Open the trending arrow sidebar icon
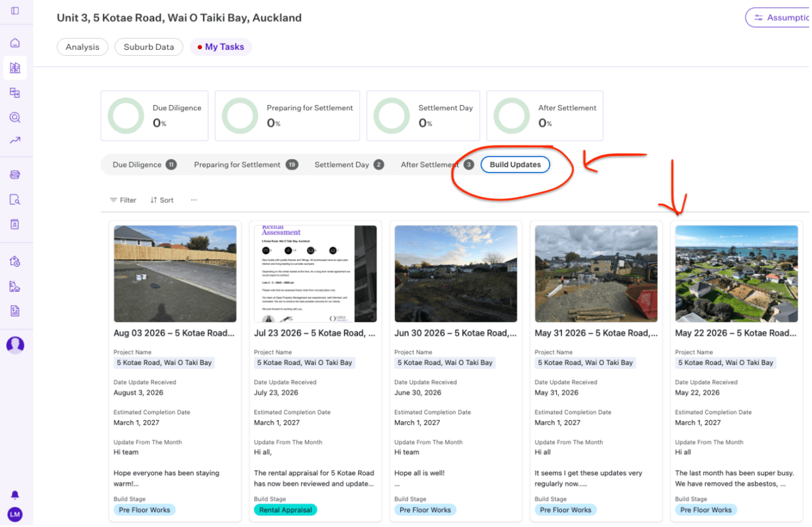 point(15,140)
